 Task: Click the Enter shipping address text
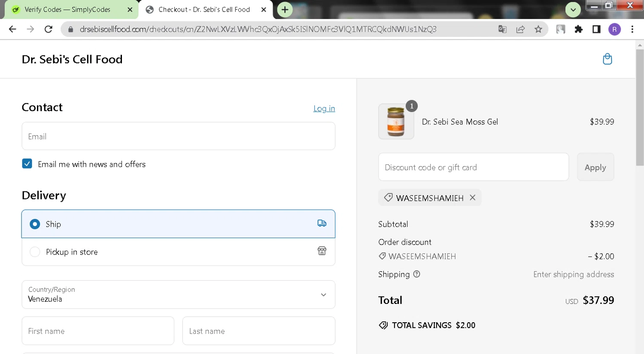point(574,274)
